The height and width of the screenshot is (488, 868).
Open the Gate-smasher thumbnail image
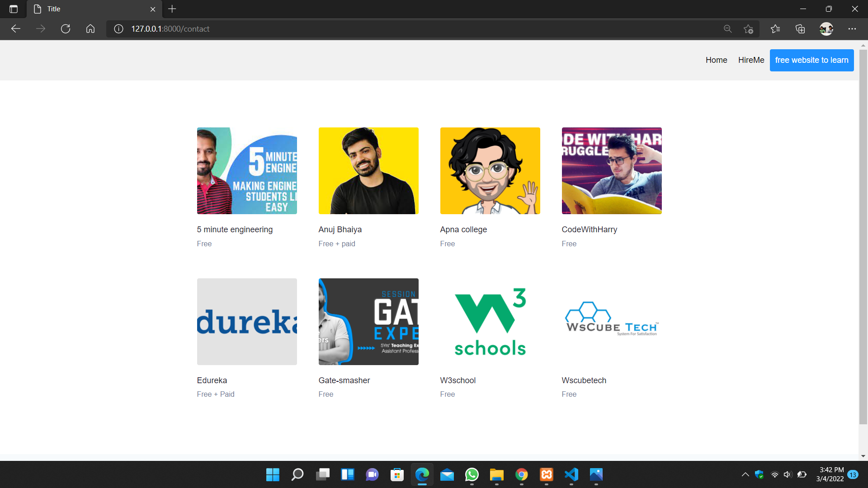368,322
